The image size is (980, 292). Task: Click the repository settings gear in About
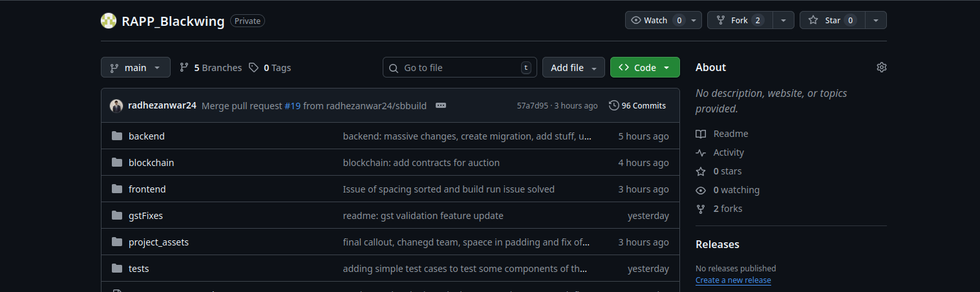coord(881,67)
